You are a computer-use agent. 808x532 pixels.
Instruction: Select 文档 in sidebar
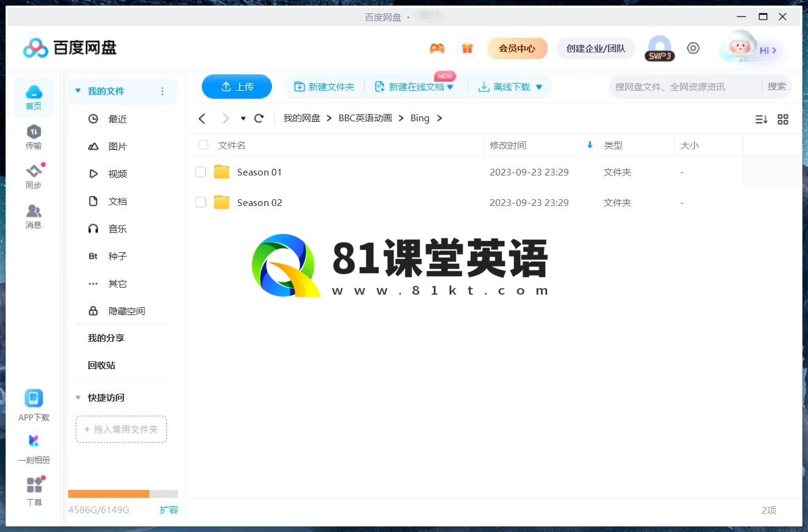(118, 201)
